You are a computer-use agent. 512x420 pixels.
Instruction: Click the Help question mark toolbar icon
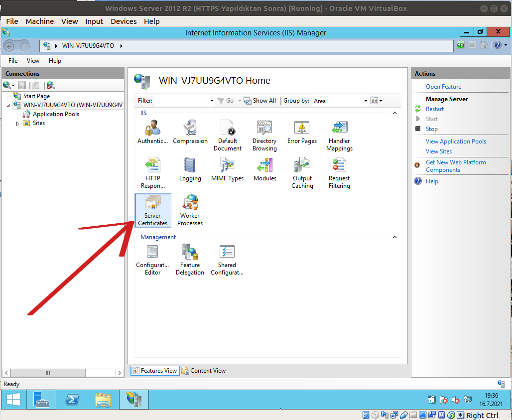497,45
